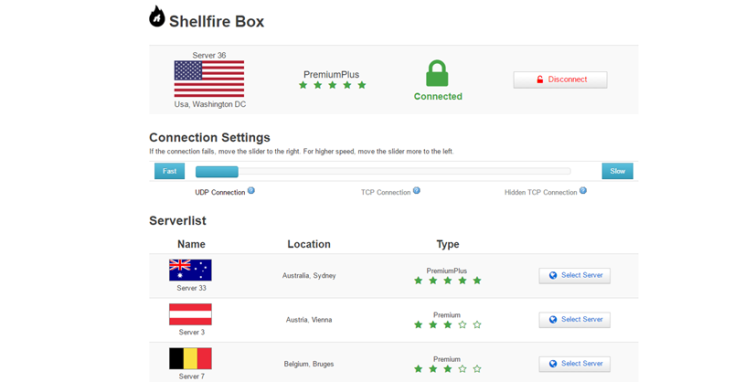Click the Australia flag for Server 33
755x382 pixels.
(190, 270)
